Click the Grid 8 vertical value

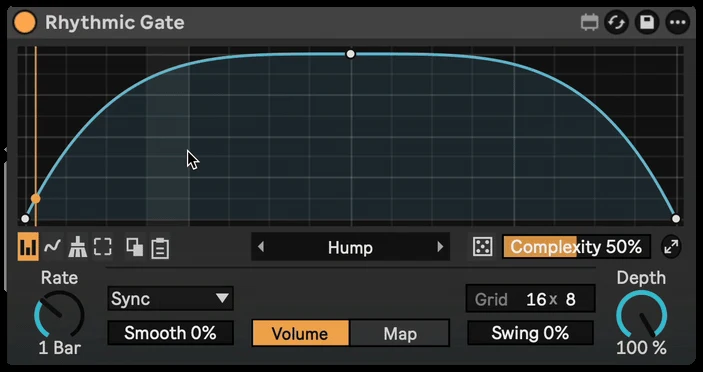coord(570,299)
